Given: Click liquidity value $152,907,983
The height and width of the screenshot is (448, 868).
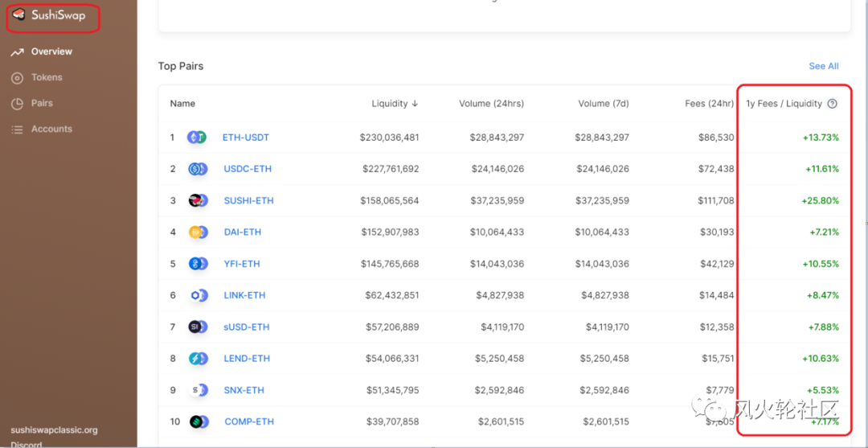Looking at the screenshot, I should point(391,232).
